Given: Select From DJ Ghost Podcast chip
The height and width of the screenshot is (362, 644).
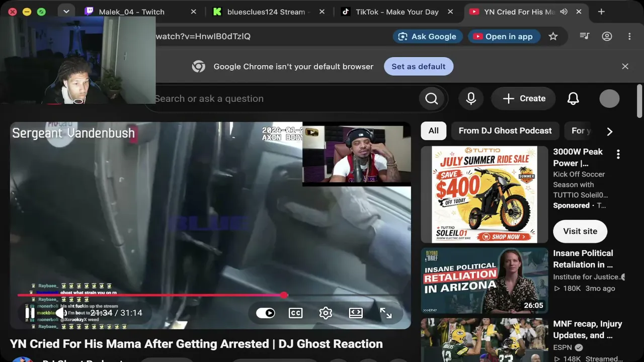Looking at the screenshot, I should point(505,131).
